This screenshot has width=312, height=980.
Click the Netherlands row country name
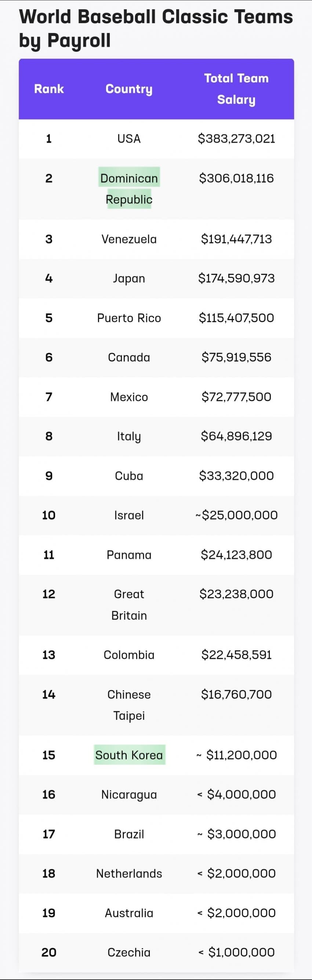pyautogui.click(x=129, y=874)
